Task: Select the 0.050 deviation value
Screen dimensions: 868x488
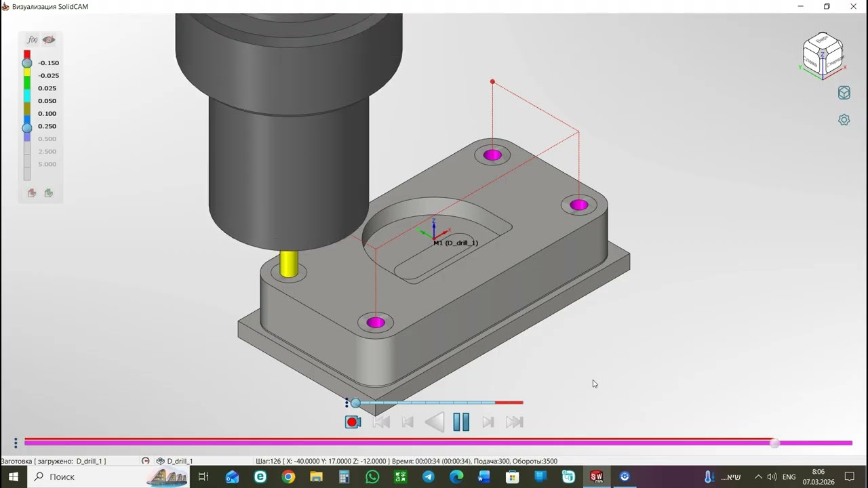Action: (x=47, y=101)
